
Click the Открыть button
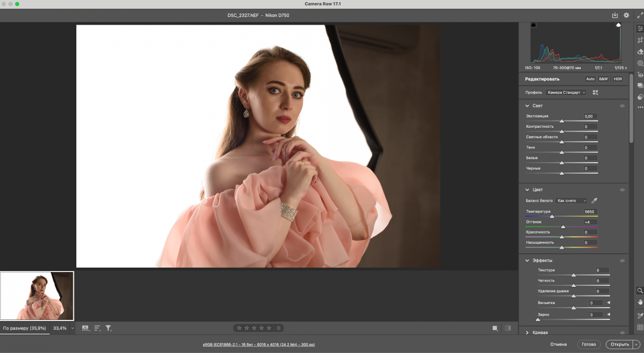click(x=620, y=344)
